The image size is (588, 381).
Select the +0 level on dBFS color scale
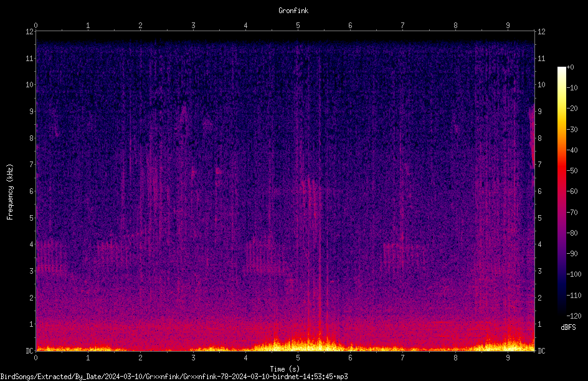coord(570,67)
